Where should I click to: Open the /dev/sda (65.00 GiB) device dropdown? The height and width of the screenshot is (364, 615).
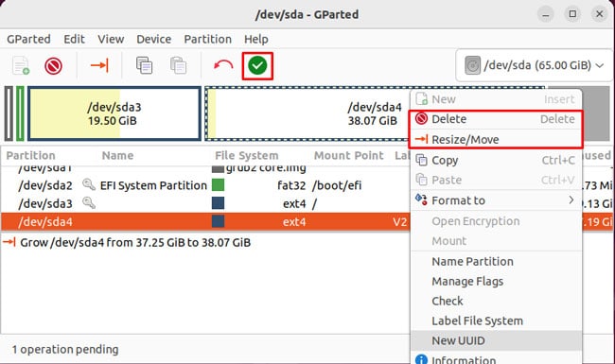click(535, 65)
